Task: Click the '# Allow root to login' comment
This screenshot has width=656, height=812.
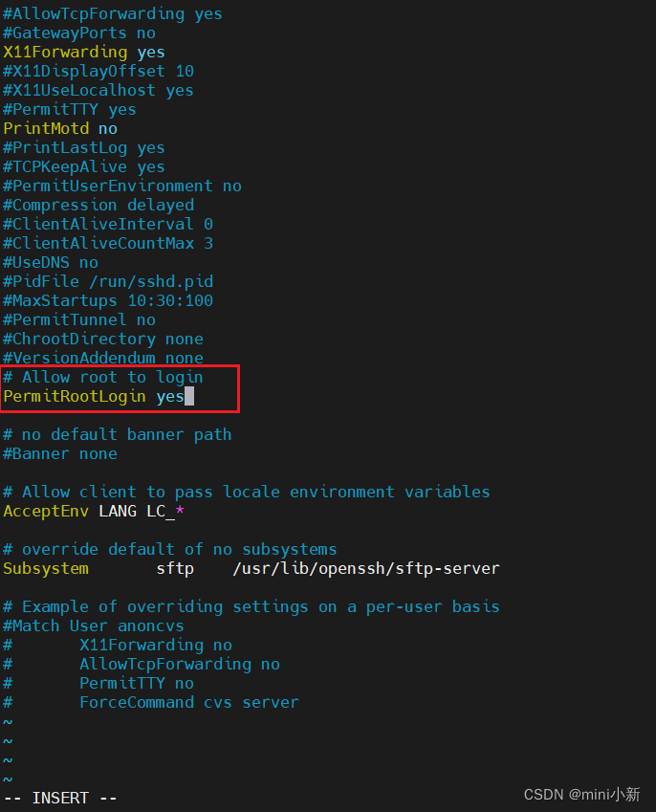Action: pyautogui.click(x=102, y=378)
